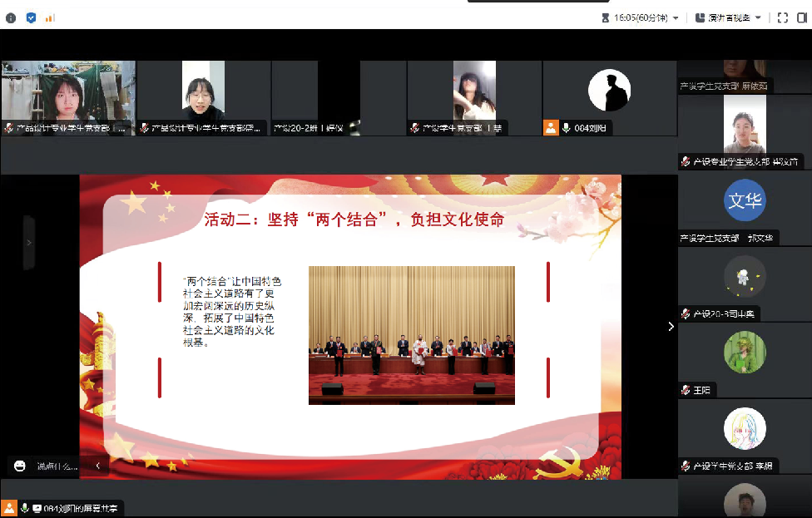This screenshot has height=518, width=812.
Task: Select the 文华 avatar participant tile
Action: (744, 203)
